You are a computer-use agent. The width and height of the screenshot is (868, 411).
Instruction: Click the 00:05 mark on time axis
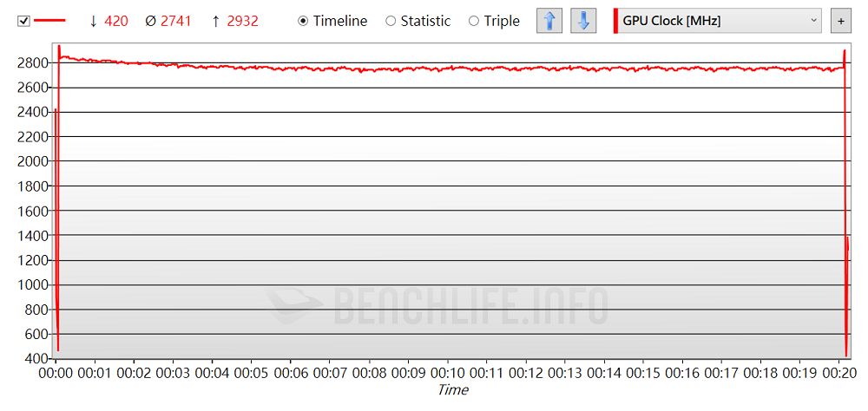point(251,373)
